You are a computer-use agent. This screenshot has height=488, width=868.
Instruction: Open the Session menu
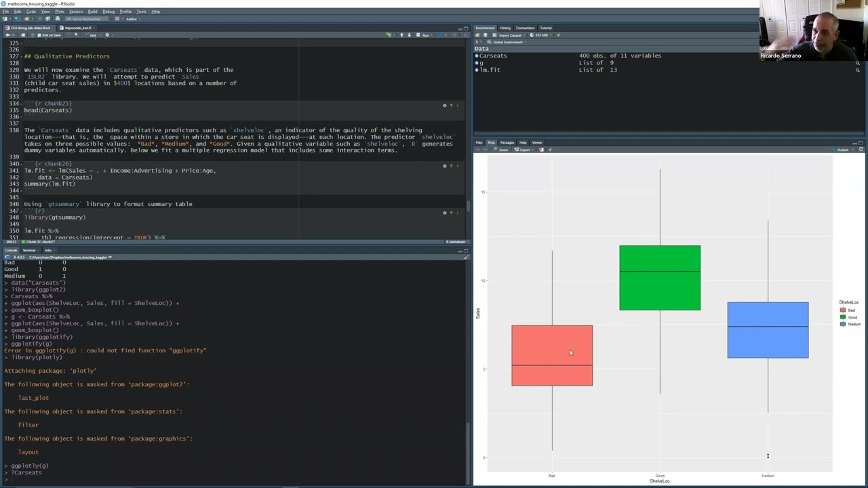[76, 12]
